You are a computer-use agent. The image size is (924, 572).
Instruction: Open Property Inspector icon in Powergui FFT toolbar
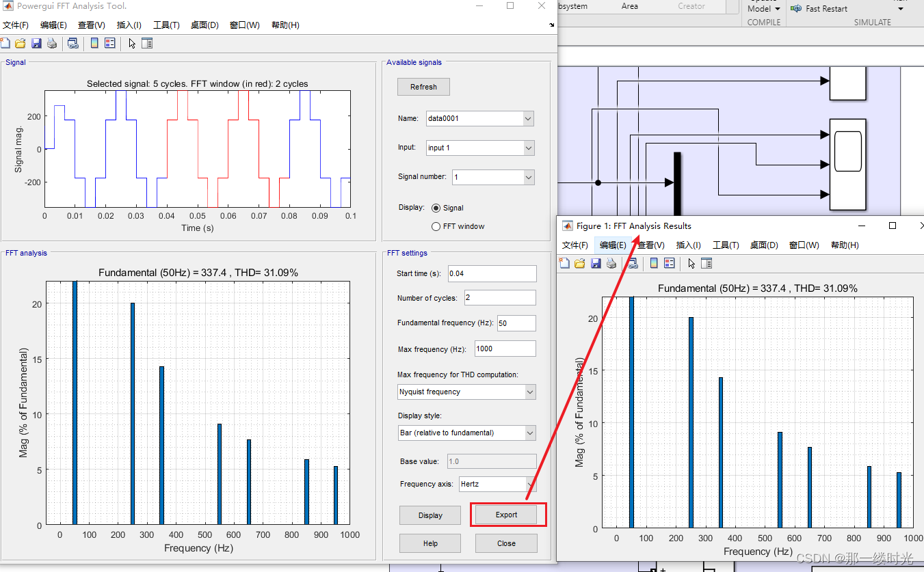[147, 44]
